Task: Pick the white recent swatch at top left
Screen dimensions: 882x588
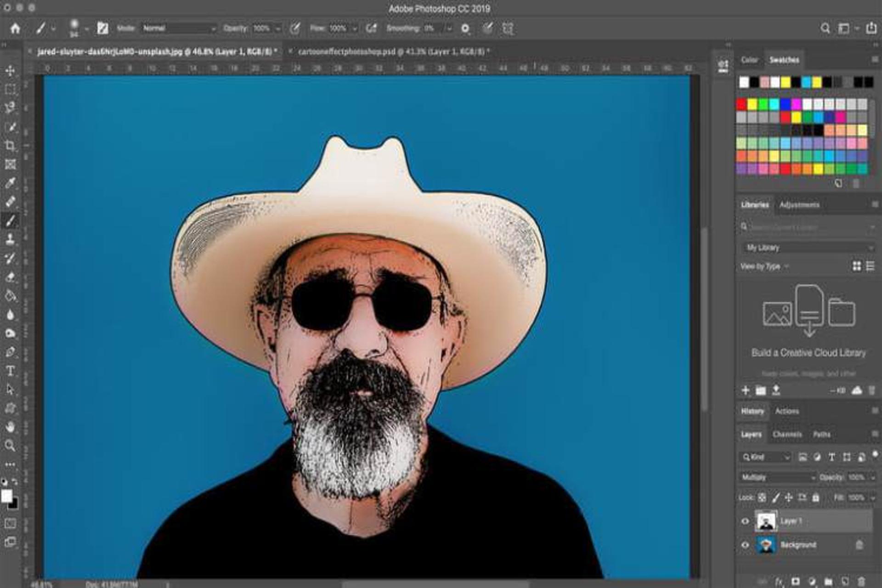Action: (744, 82)
